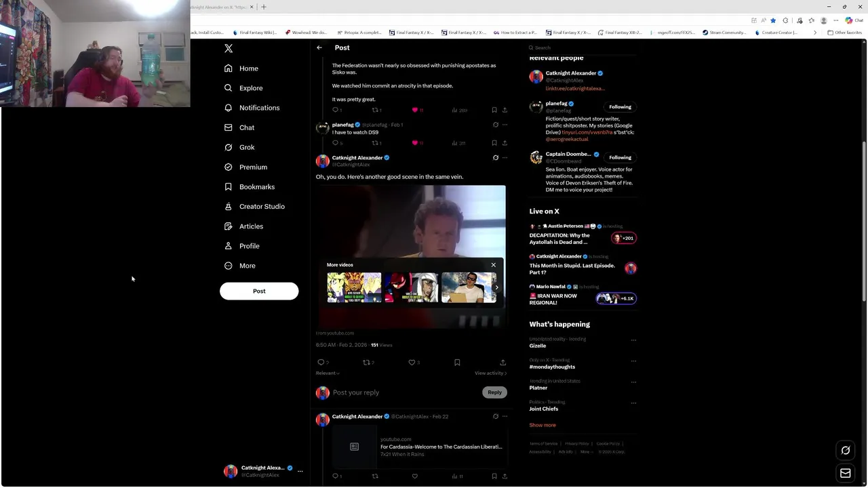Like the Feb 22 Cardassia post

[415, 476]
